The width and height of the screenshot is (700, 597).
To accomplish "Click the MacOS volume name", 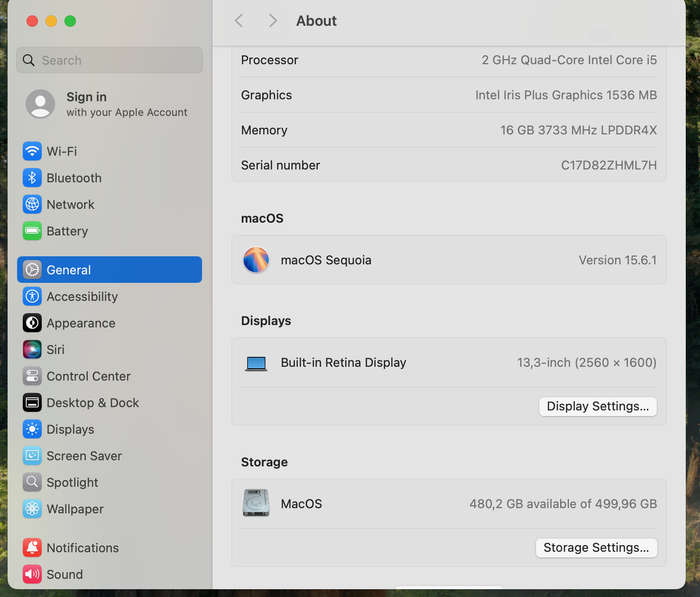I will [x=301, y=504].
